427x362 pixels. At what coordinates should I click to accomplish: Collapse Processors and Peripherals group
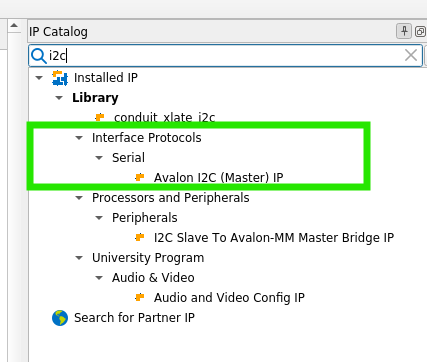coord(79,198)
